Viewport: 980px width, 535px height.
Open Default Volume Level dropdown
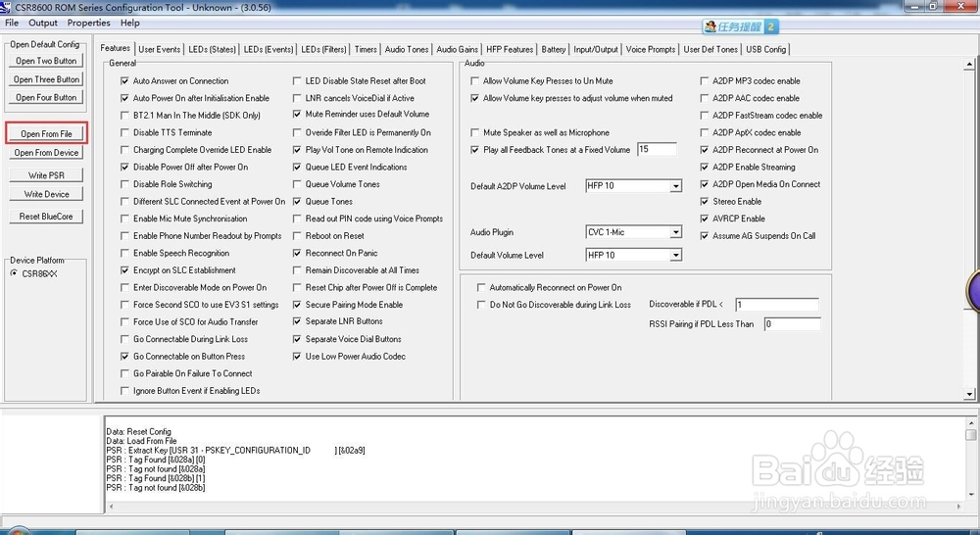click(675, 256)
